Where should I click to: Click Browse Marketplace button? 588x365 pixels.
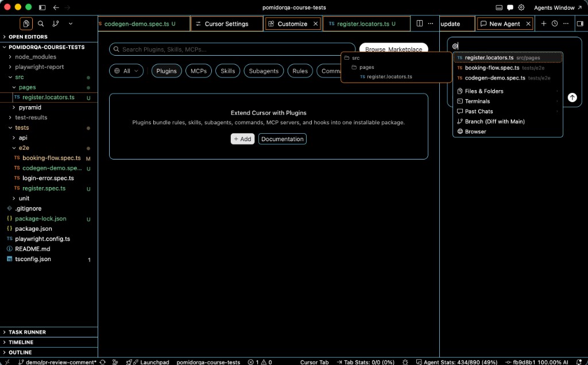[393, 49]
